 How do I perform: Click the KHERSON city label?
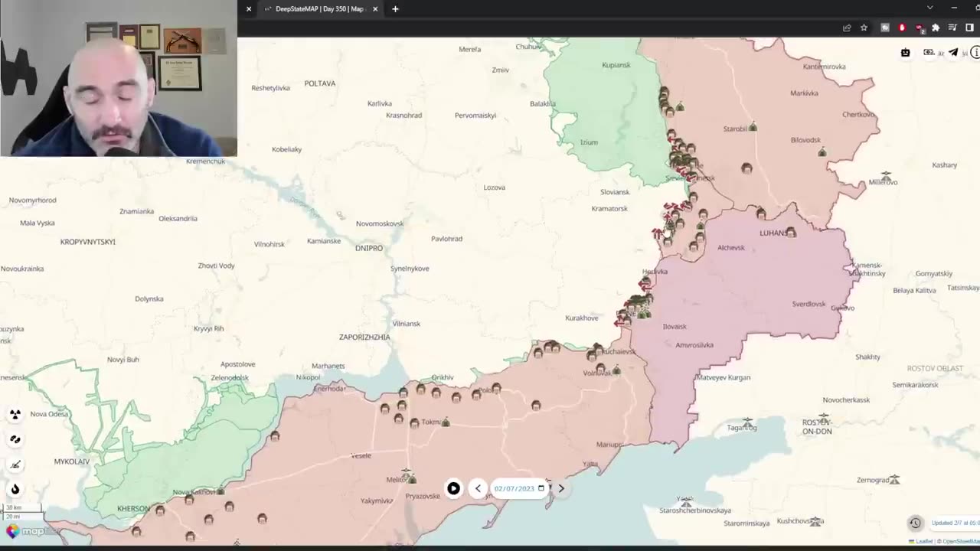coord(134,509)
